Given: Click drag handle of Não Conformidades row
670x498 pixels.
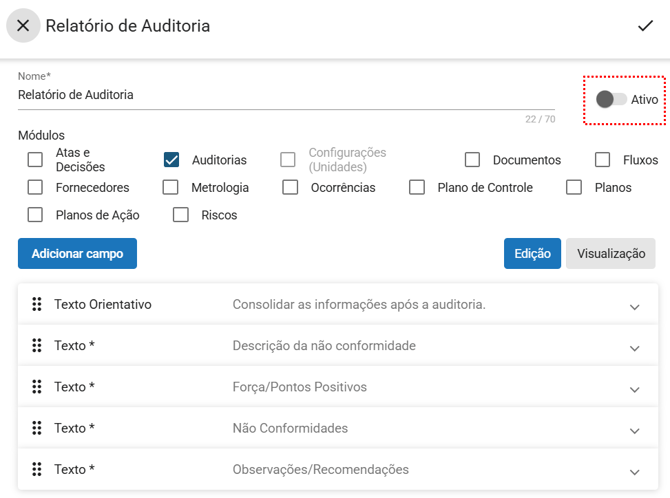Looking at the screenshot, I should pyautogui.click(x=37, y=428).
